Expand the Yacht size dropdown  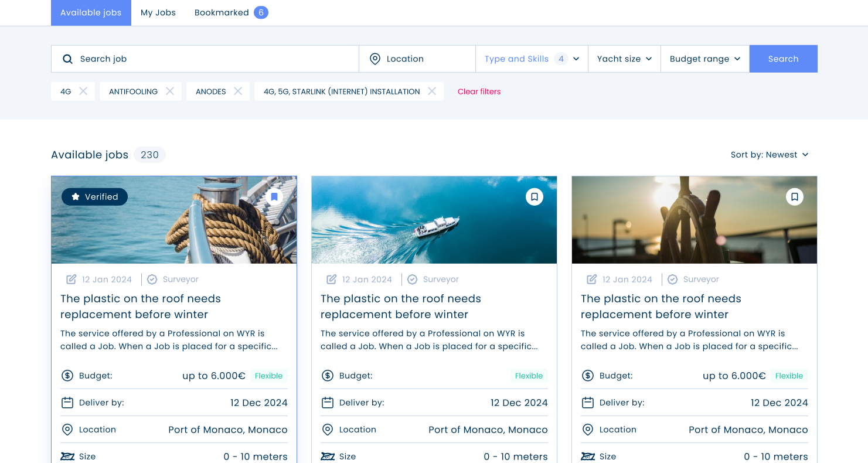point(624,59)
